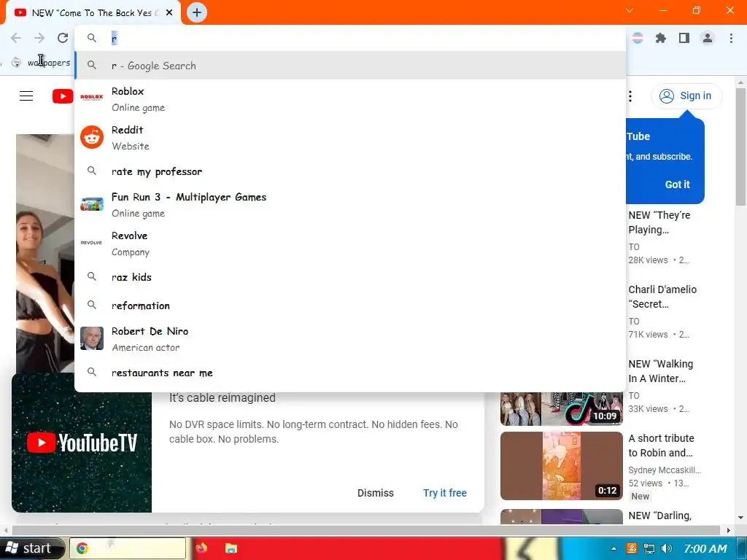747x560 pixels.
Task: Click the Robert De Niro portrait thumbnail
Action: tap(92, 338)
